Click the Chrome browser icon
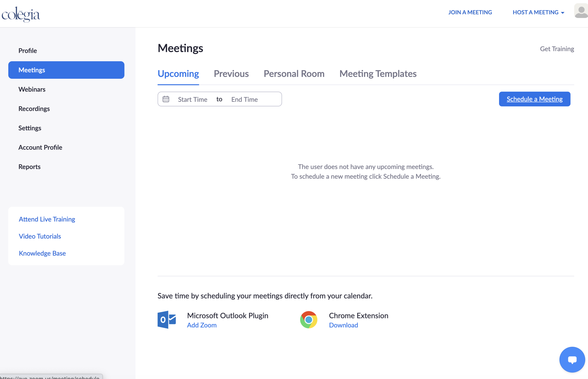The height and width of the screenshot is (379, 588). pyautogui.click(x=309, y=320)
